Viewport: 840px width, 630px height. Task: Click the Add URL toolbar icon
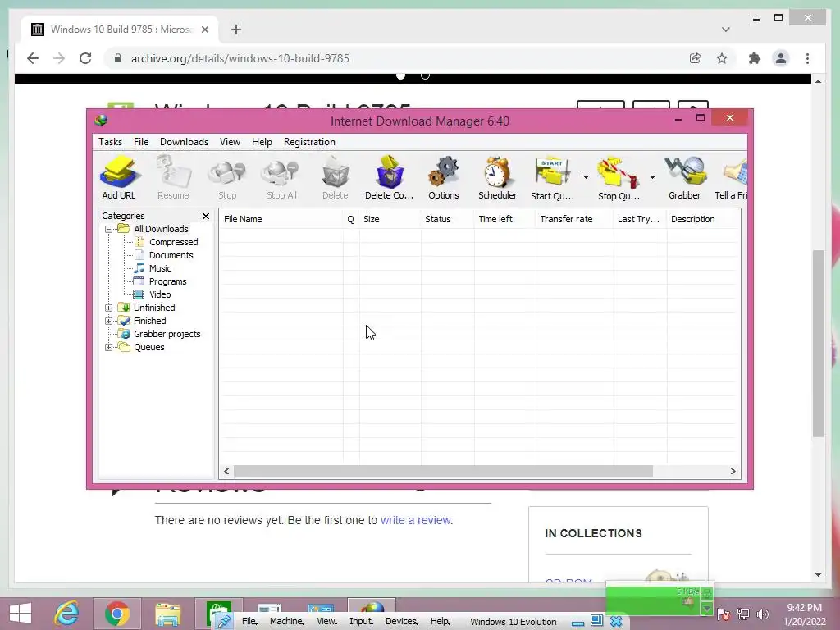tap(119, 178)
